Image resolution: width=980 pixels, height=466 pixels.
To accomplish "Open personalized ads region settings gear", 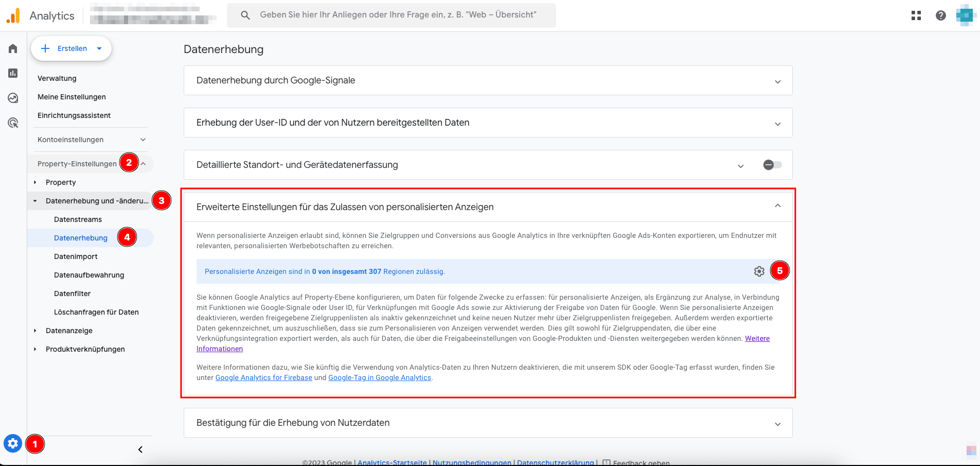I will point(759,271).
